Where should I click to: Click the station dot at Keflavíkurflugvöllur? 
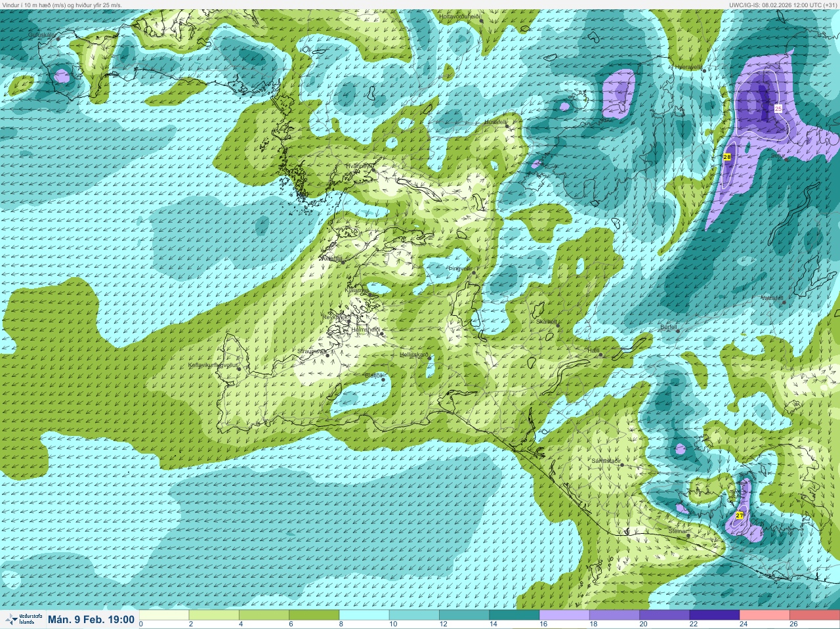pyautogui.click(x=239, y=368)
